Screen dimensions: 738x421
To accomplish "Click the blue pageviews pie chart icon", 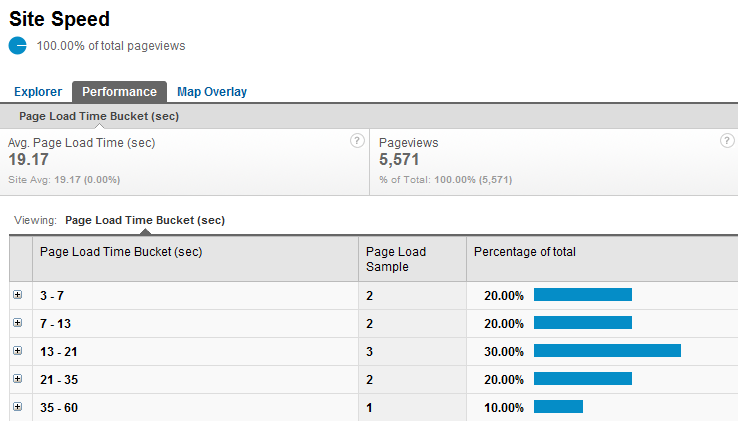I will tap(18, 45).
